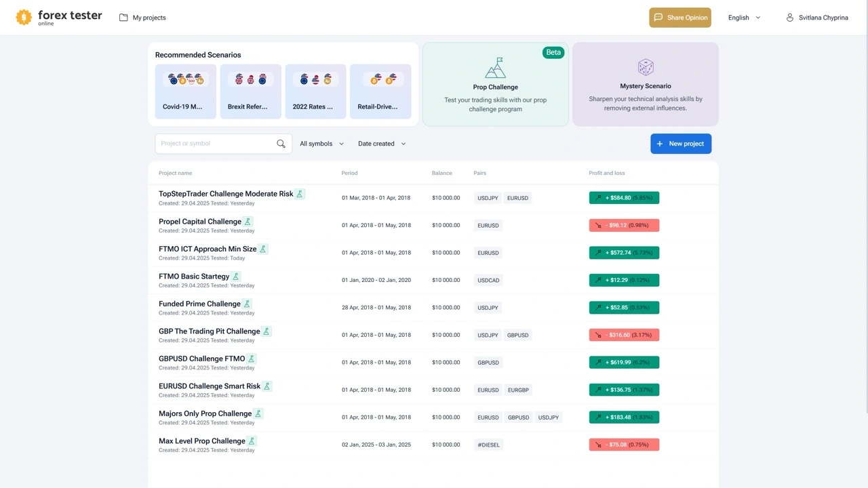Open the FTMO Basic Startegy project
Screen dimensions: 868x488
(194, 277)
